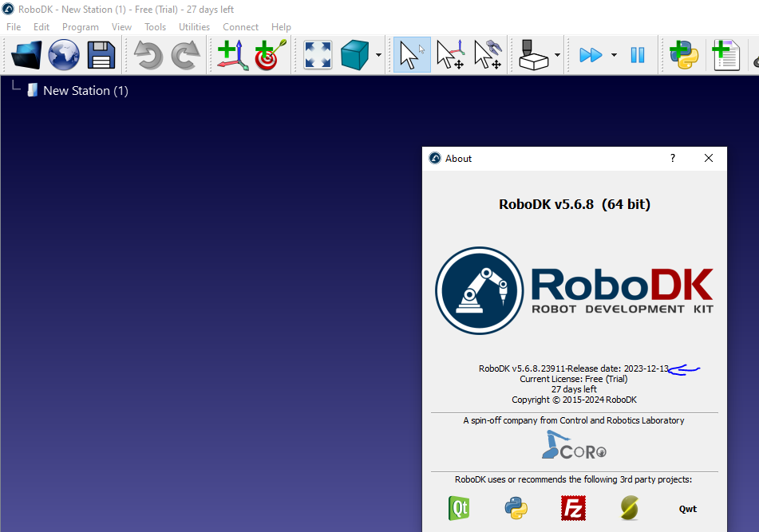Open the Utilities menu

(x=194, y=26)
